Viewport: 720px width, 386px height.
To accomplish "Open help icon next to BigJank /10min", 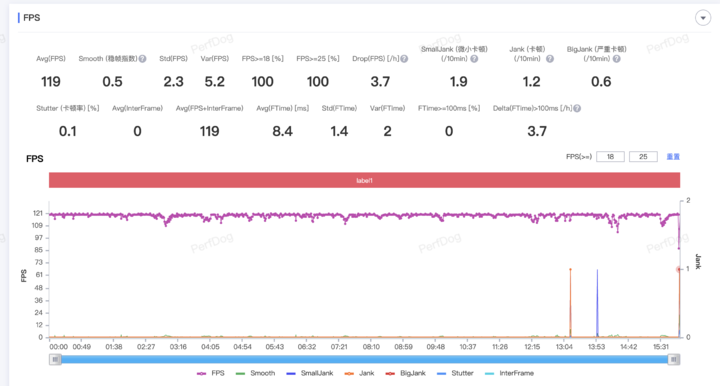I will pyautogui.click(x=617, y=59).
